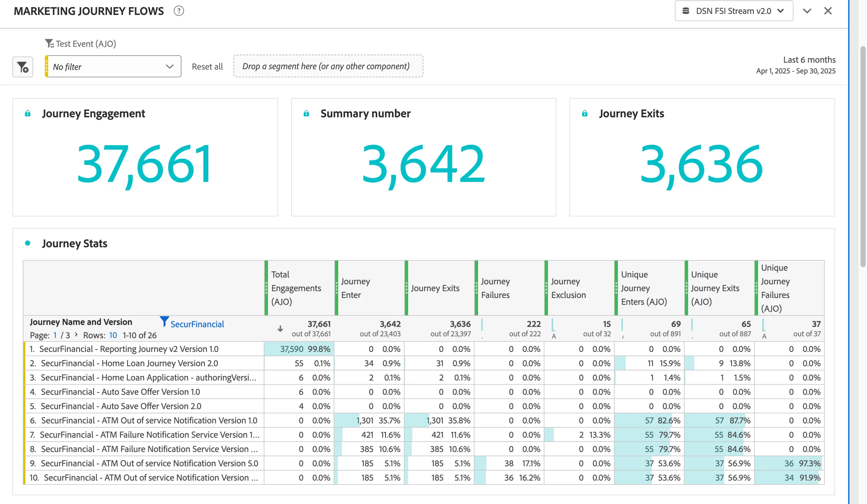Collapse the panel with the chevron arrow

(807, 11)
